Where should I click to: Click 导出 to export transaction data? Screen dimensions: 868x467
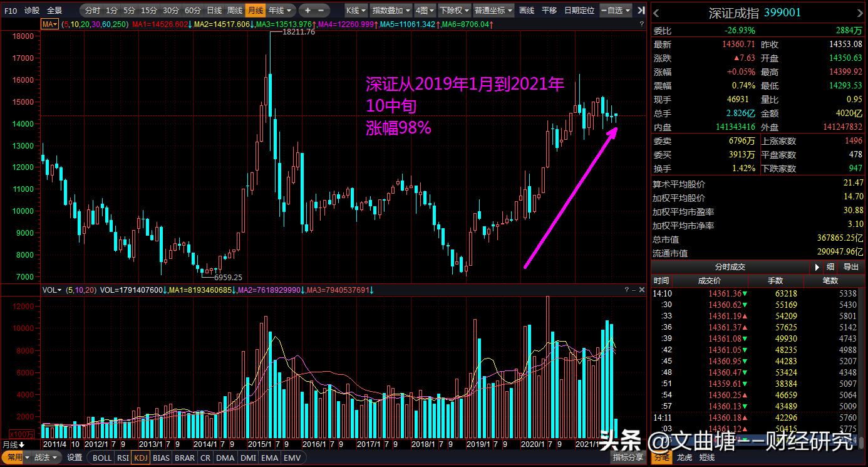point(850,267)
